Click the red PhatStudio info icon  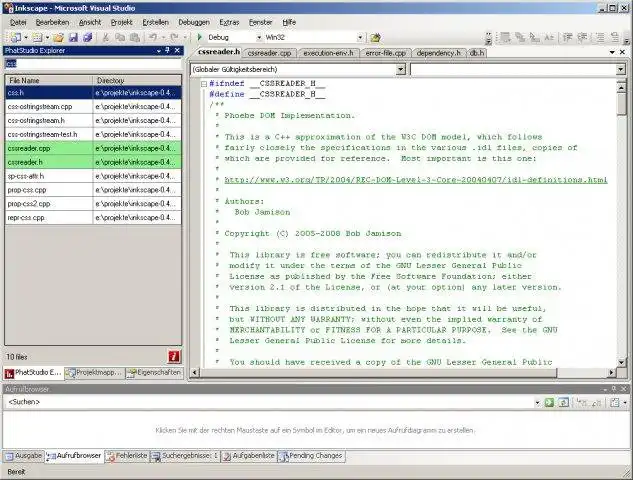[x=174, y=356]
